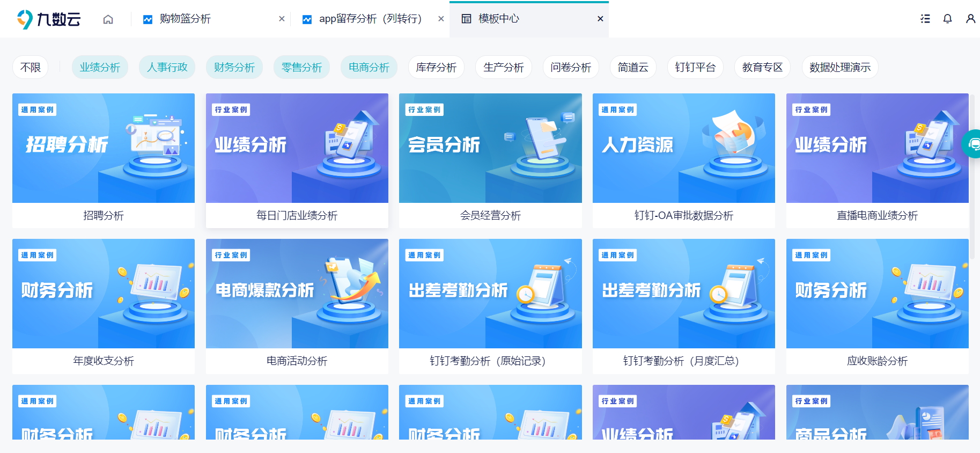Click the 招聘分析 caption text
980x453 pixels.
point(104,216)
